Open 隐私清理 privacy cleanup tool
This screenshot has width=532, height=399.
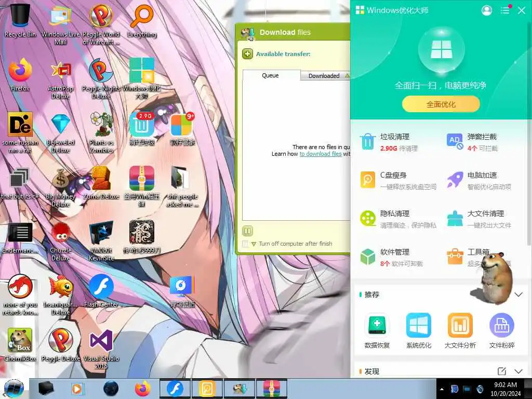398,219
